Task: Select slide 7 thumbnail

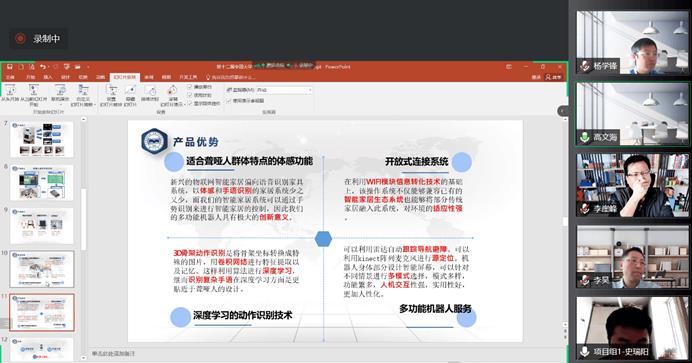Action: [42, 139]
